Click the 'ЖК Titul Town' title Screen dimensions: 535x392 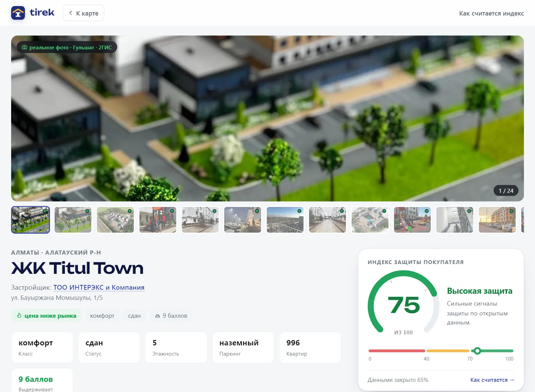[77, 268]
